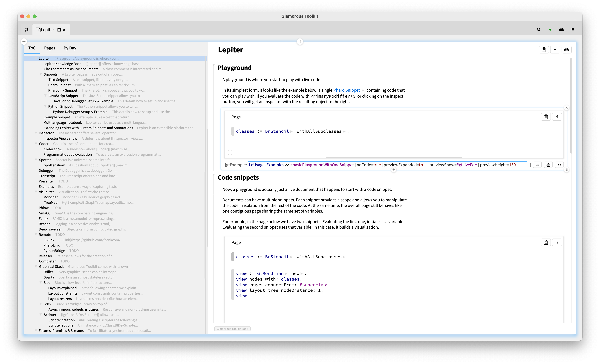Open the Spotter search magnifier in top bar
The height and width of the screenshot is (364, 600).
(x=539, y=29)
